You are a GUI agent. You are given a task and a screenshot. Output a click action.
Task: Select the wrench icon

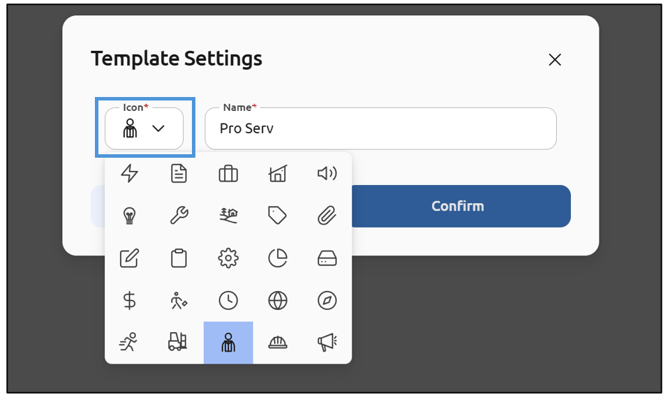[179, 216]
